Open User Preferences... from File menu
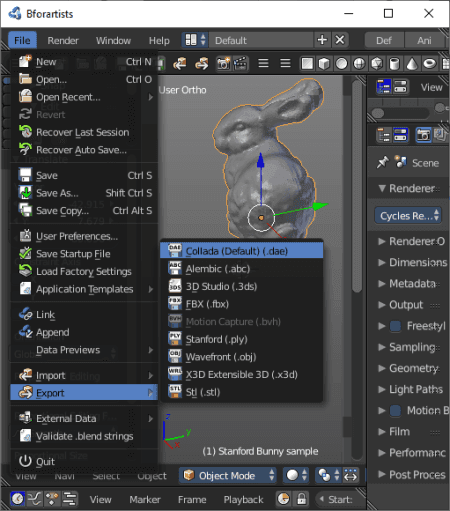This screenshot has height=511, width=450. pyautogui.click(x=84, y=236)
